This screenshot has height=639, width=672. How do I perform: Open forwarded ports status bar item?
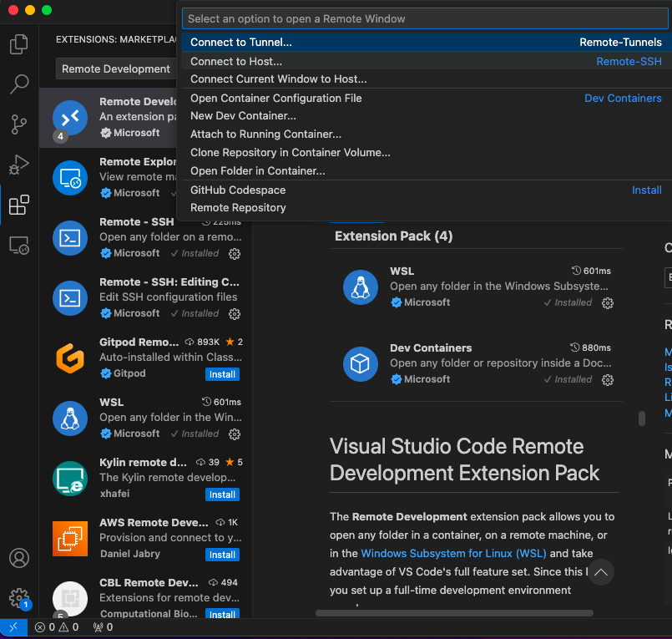coord(103,627)
